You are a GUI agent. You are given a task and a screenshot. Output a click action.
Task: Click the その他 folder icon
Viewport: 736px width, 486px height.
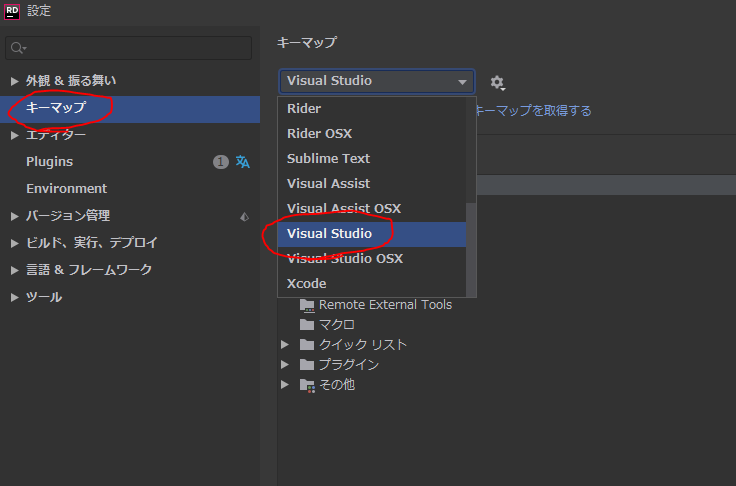coord(307,385)
